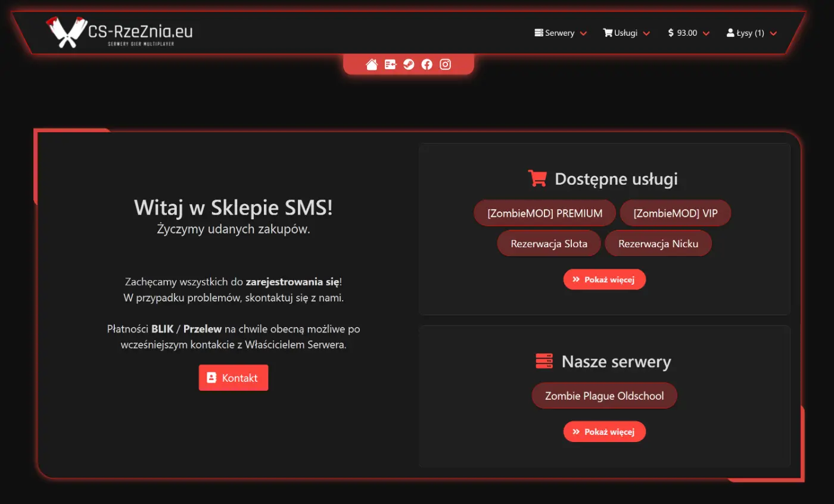The height and width of the screenshot is (504, 834).
Task: Expand the Serwery dropdown chevron
Action: [x=583, y=33]
